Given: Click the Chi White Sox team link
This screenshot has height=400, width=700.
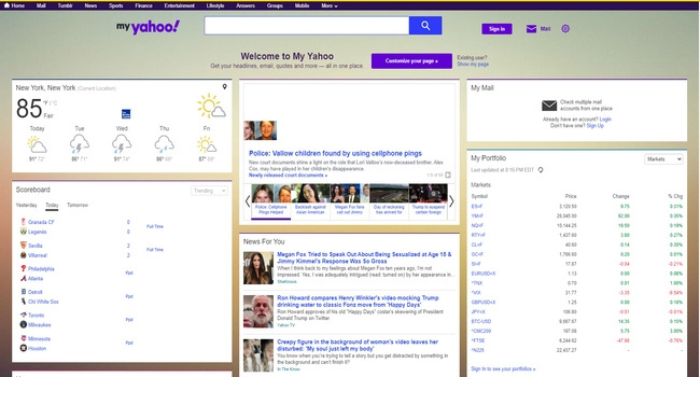Looking at the screenshot, I should coord(43,301).
